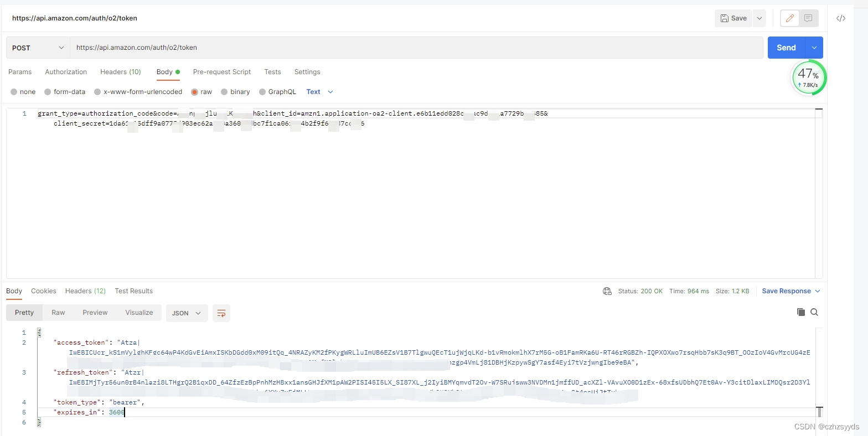Open the response Body tab
Screen dimensions: 868x436
pos(14,291)
